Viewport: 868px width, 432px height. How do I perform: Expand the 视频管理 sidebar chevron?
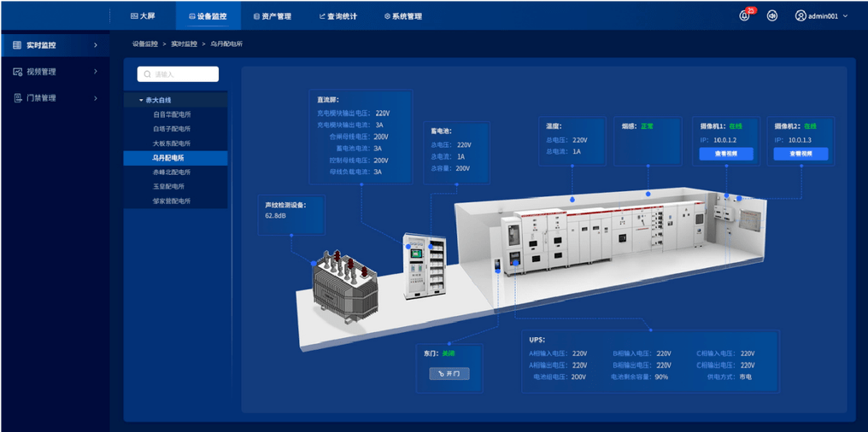(x=95, y=72)
